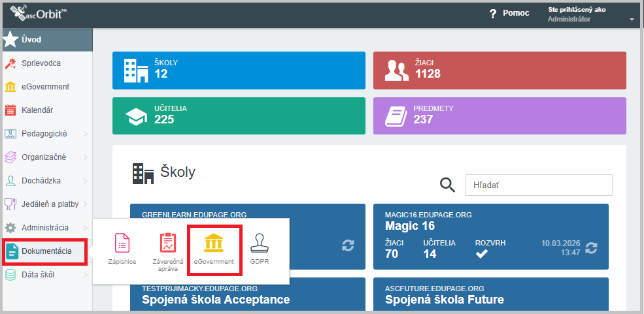Click the Pomoc help question icon
644x314 pixels.
[493, 14]
